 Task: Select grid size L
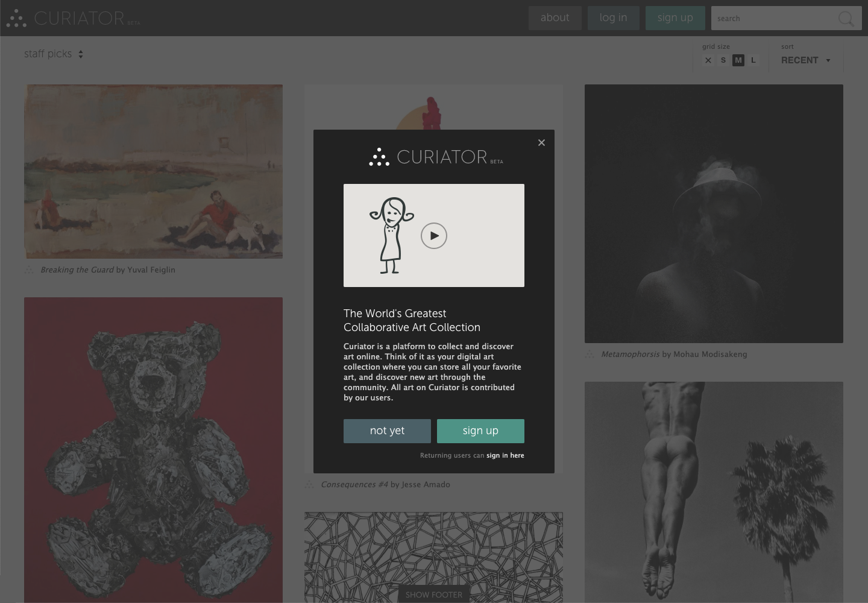(753, 60)
